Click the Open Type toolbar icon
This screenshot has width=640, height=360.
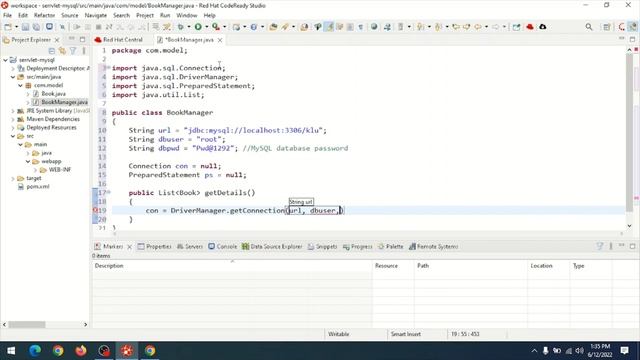[273, 27]
